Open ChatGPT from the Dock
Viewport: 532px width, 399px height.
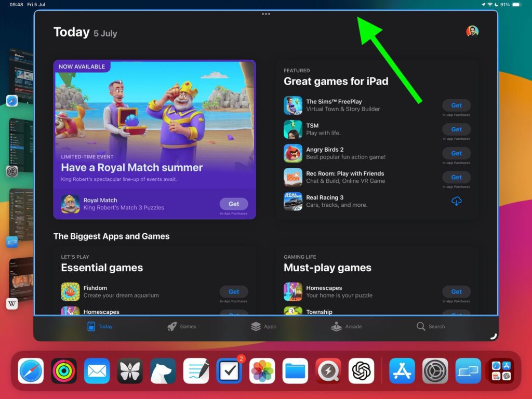361,371
